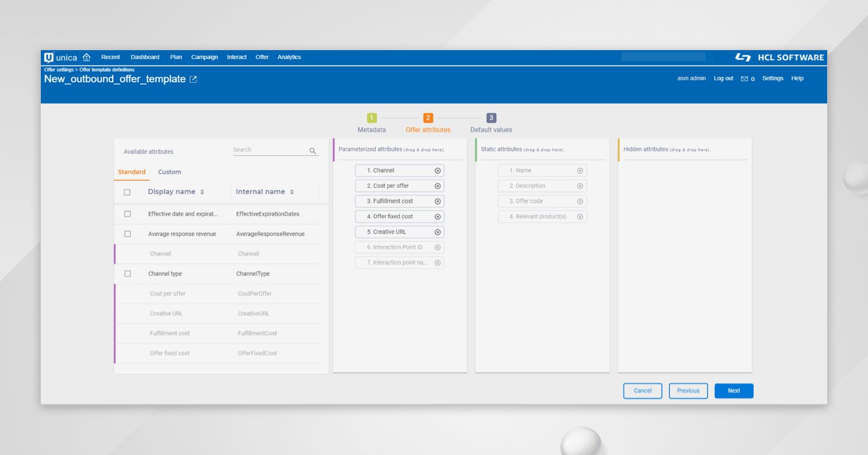Remove Creative URL from parameterized attributes

(437, 232)
